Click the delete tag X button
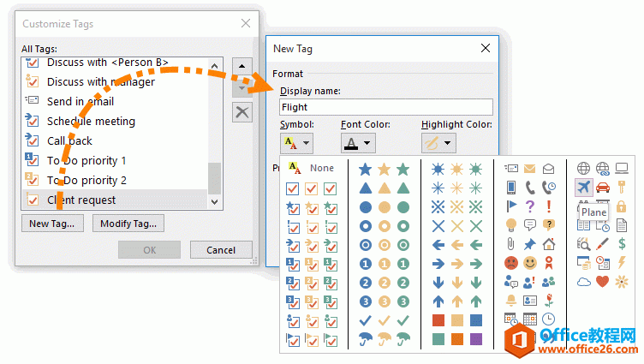 tap(243, 112)
